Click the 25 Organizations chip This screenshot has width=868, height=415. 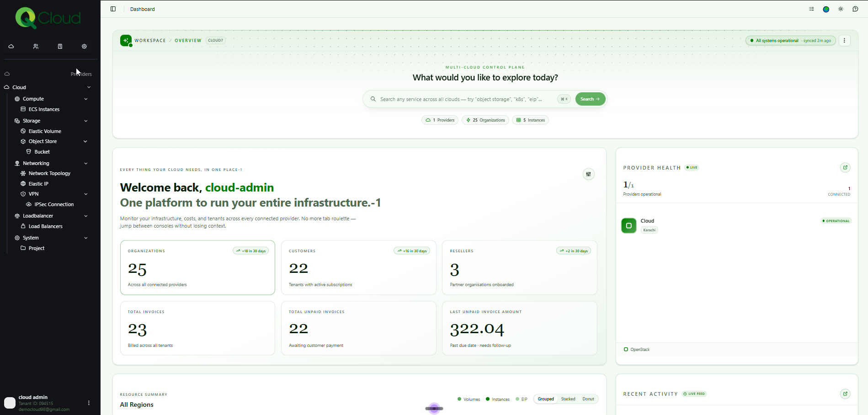[x=485, y=120]
